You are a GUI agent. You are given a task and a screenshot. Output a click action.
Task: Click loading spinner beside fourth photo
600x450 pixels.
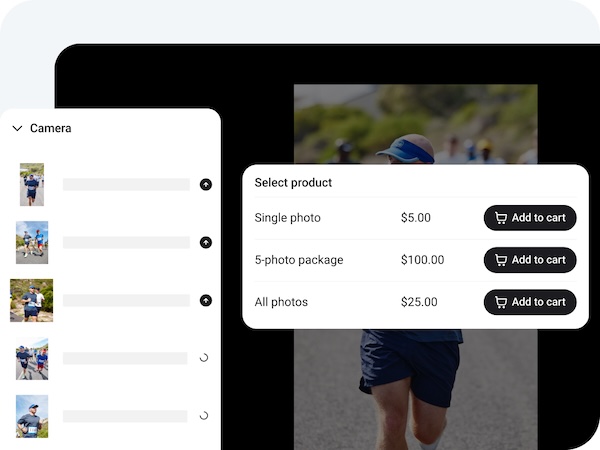(204, 358)
